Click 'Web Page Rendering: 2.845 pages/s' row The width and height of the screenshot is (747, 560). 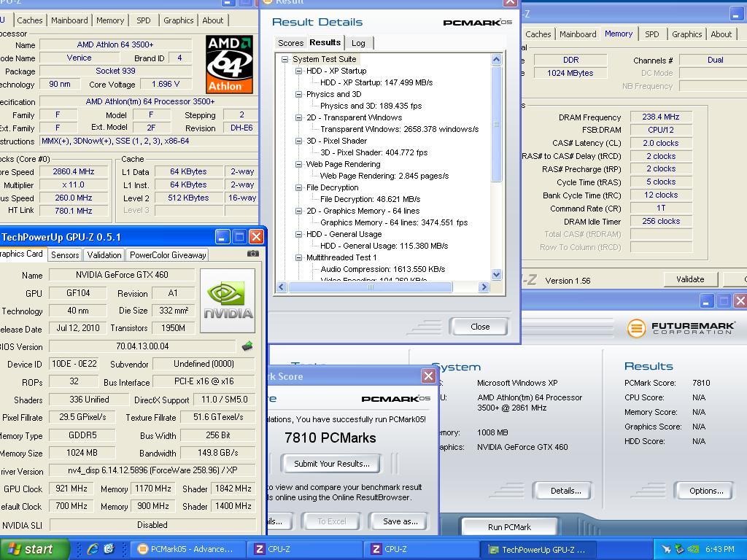point(384,176)
